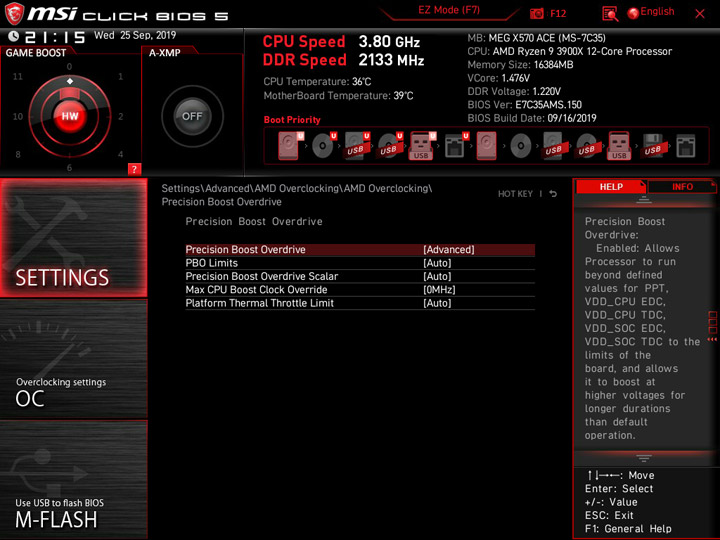
Task: Click the A-XMP panel label
Action: (x=164, y=53)
